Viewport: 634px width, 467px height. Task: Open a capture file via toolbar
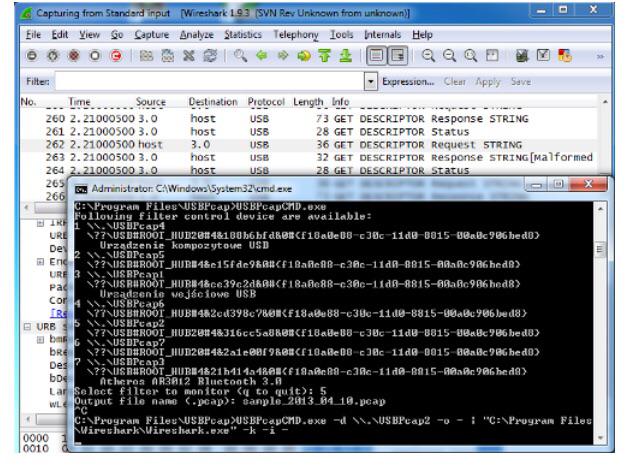coord(146,55)
